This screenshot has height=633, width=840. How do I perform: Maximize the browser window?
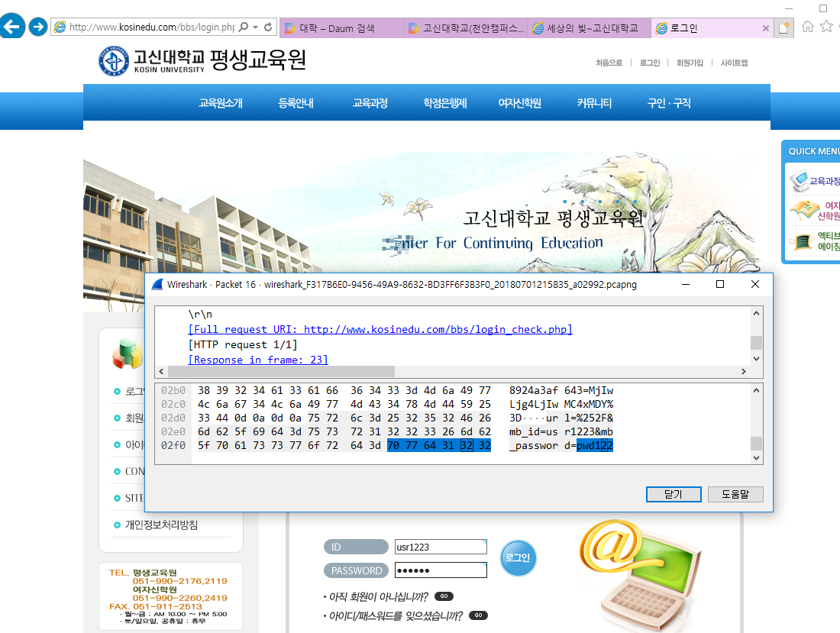tap(823, 8)
